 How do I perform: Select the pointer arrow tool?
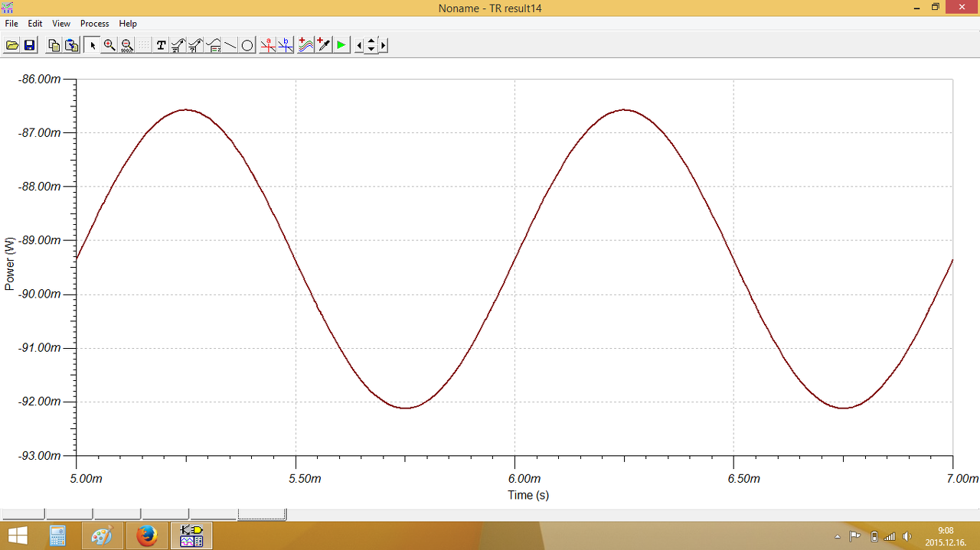[93, 45]
